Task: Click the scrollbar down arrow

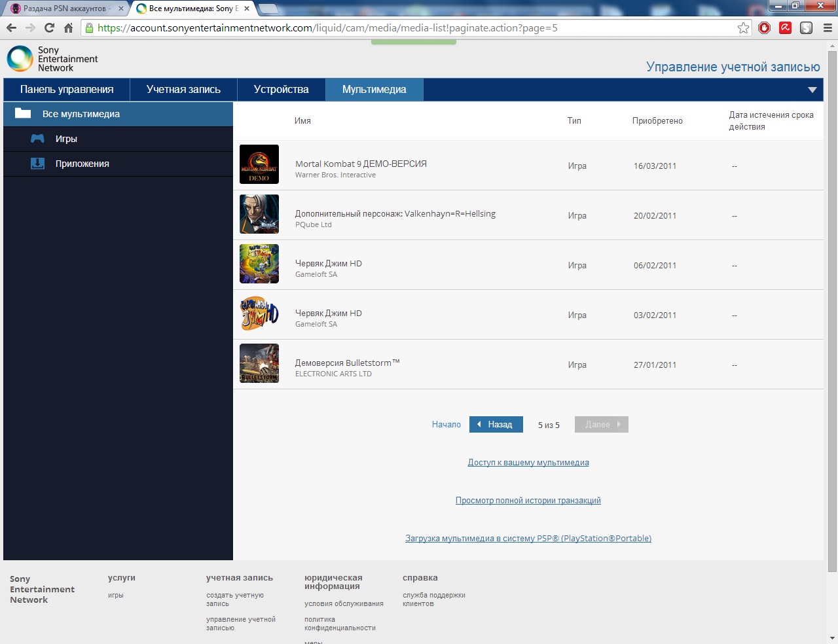Action: point(832,638)
